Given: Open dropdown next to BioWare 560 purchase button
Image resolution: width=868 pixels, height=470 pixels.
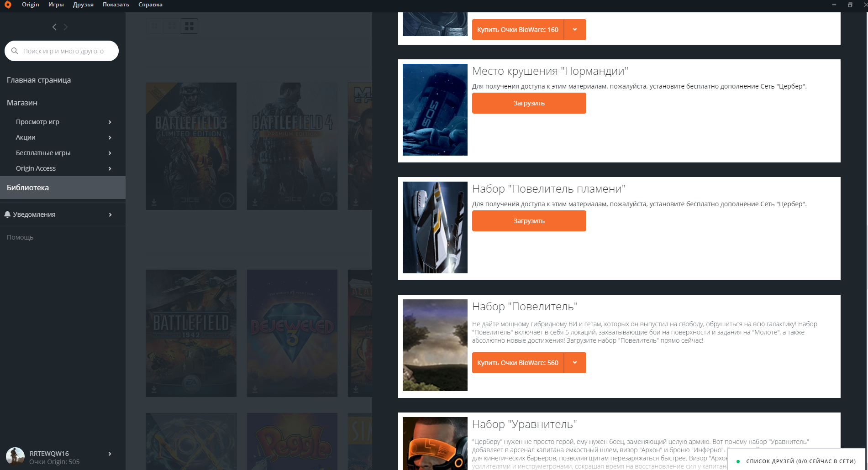Looking at the screenshot, I should click(575, 363).
